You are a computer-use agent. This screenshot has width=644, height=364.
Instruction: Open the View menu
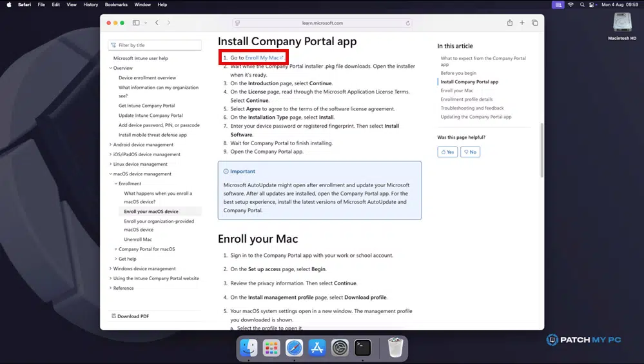tap(72, 5)
